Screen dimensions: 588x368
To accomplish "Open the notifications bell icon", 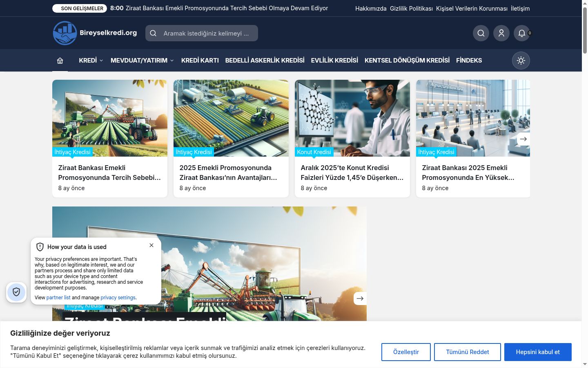I will tap(522, 33).
